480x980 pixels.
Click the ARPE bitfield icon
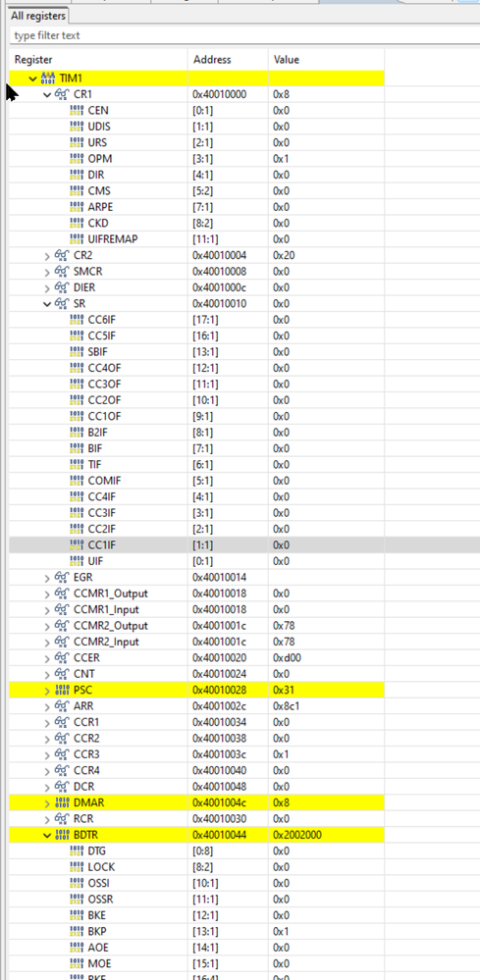tap(77, 208)
